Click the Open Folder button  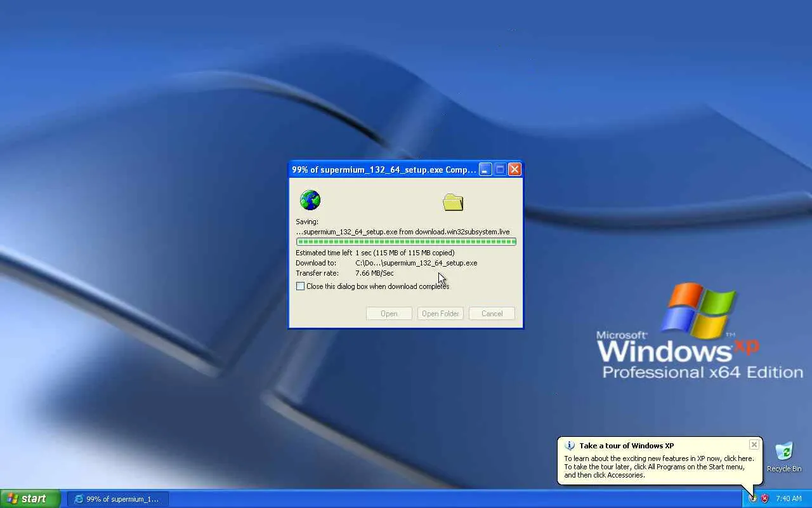click(x=440, y=314)
